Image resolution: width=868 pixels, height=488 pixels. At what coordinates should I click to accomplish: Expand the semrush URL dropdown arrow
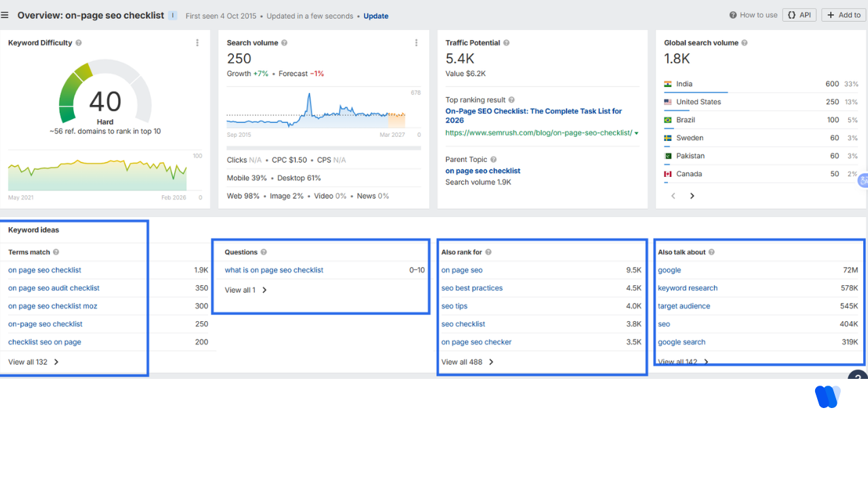pyautogui.click(x=636, y=134)
